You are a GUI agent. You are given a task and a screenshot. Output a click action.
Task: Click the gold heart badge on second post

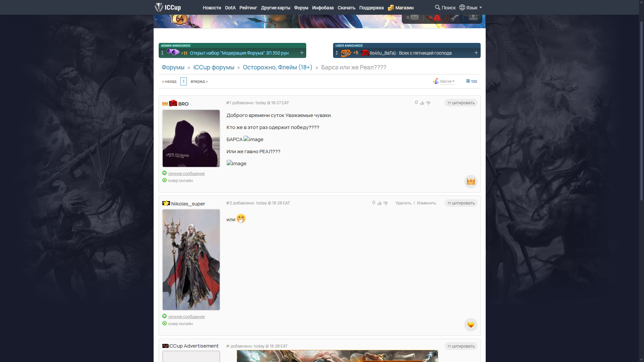click(471, 324)
